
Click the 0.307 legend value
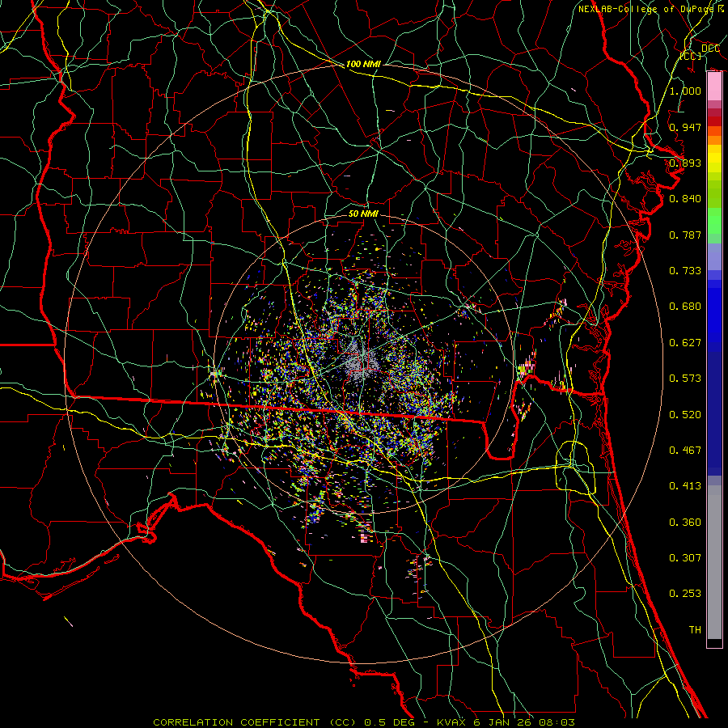[x=685, y=557]
